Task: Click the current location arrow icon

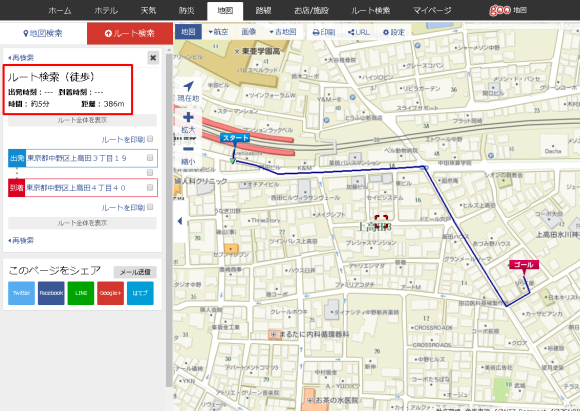Action: click(x=188, y=87)
